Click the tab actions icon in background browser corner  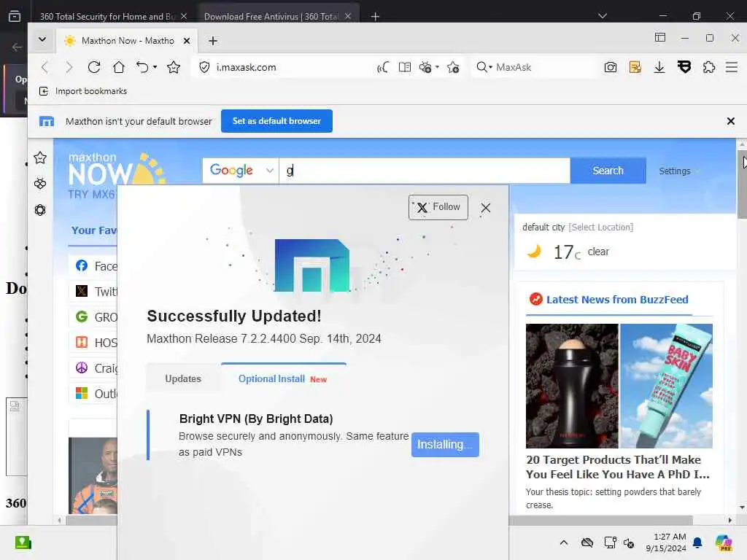[x=15, y=16]
